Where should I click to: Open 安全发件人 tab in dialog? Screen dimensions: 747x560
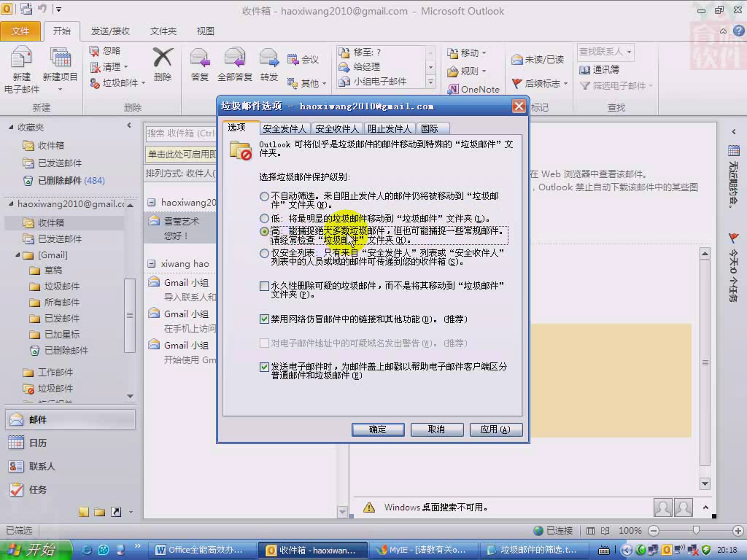point(285,128)
